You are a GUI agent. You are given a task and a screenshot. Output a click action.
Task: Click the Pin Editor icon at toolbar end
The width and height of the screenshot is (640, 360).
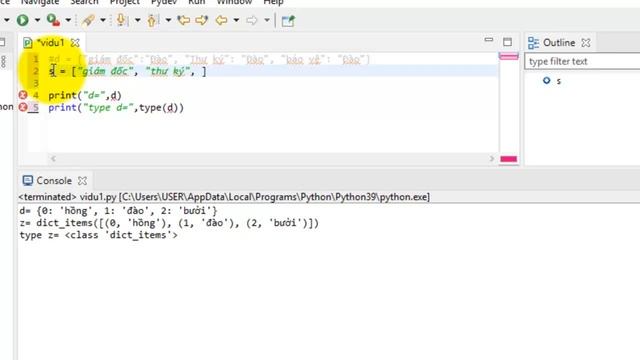pos(288,20)
